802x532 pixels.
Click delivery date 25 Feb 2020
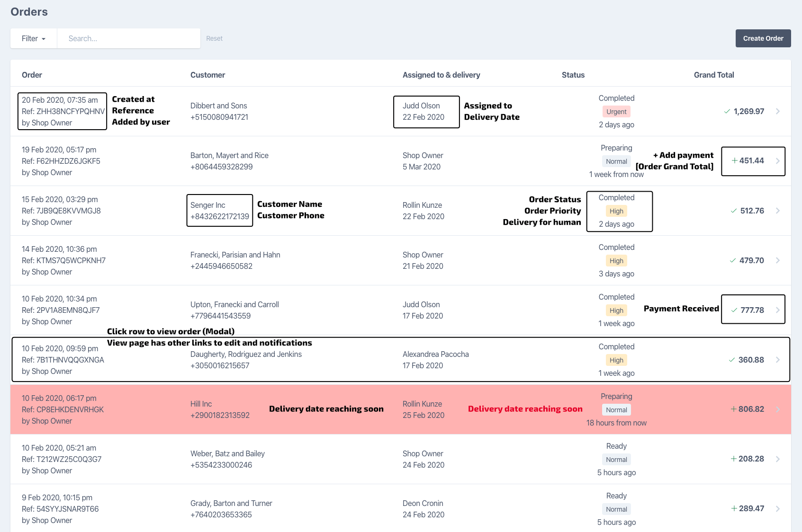click(x=424, y=415)
